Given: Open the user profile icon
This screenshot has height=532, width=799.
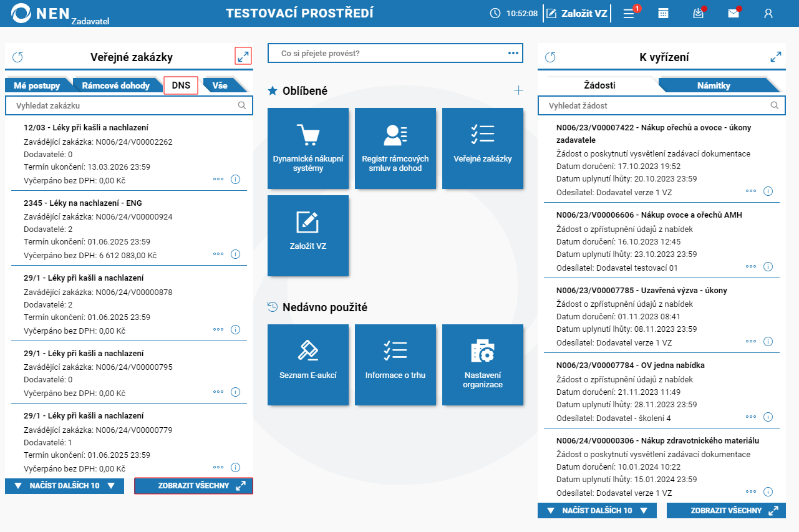Looking at the screenshot, I should click(768, 13).
